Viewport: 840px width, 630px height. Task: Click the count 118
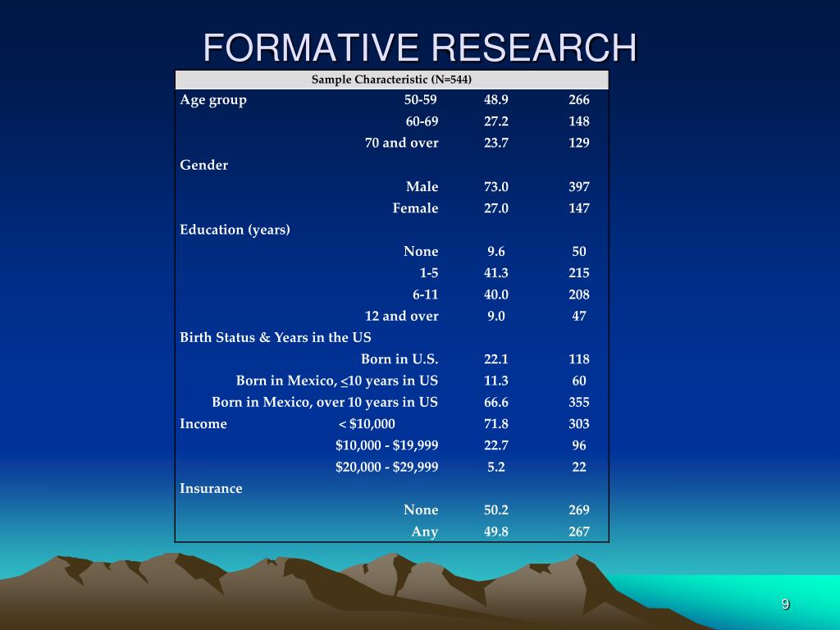(579, 359)
